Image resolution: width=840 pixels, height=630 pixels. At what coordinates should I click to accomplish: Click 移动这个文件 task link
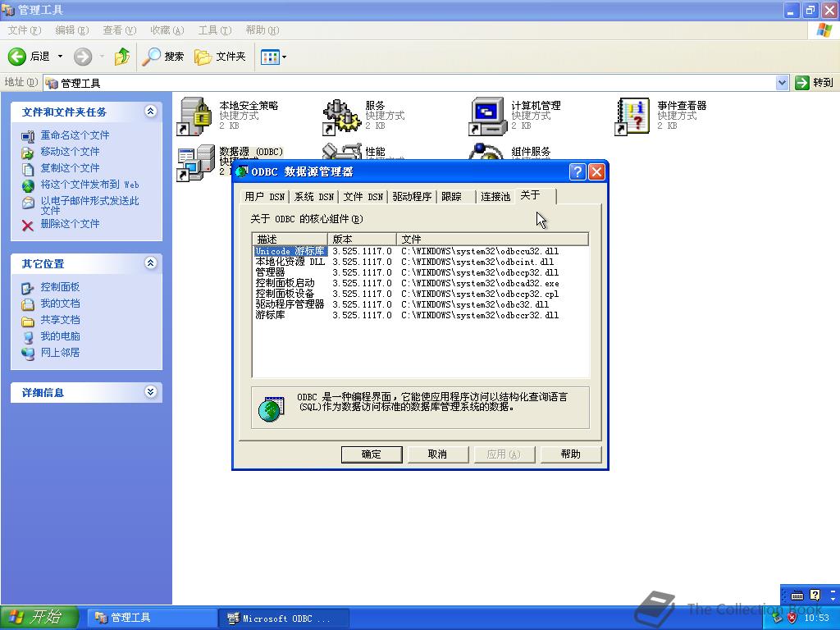[70, 152]
